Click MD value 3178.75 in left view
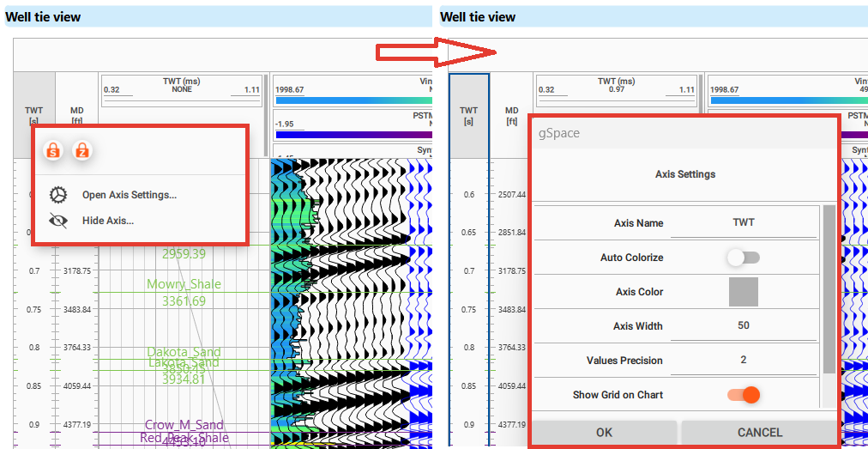The height and width of the screenshot is (449, 868). tap(77, 271)
